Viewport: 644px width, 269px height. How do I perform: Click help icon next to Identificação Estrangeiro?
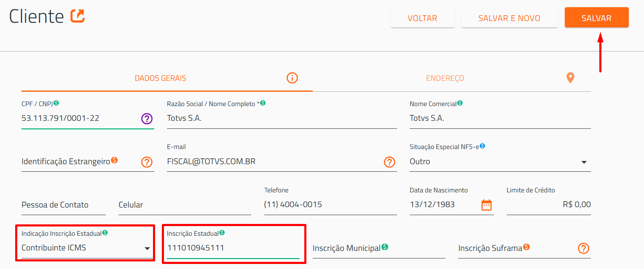[x=147, y=162]
